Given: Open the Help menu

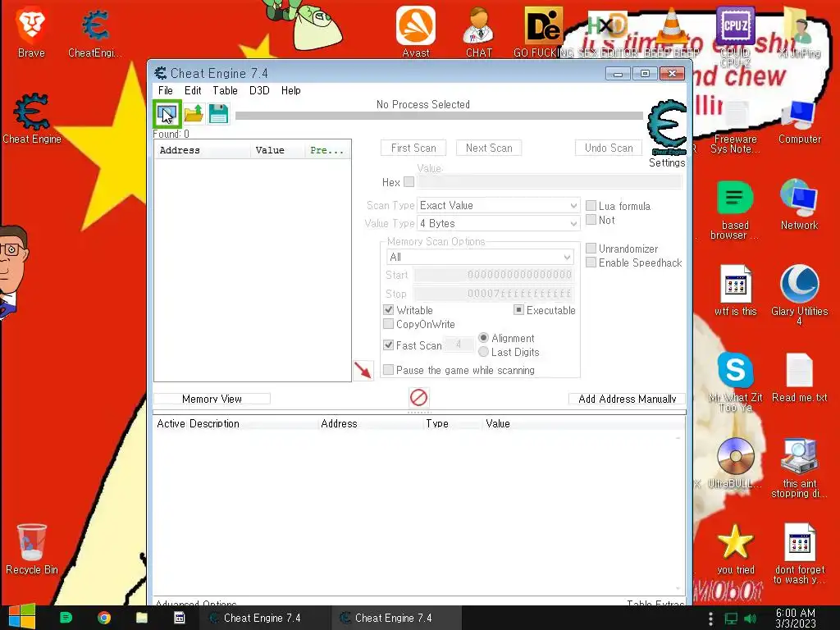Looking at the screenshot, I should pyautogui.click(x=291, y=90).
